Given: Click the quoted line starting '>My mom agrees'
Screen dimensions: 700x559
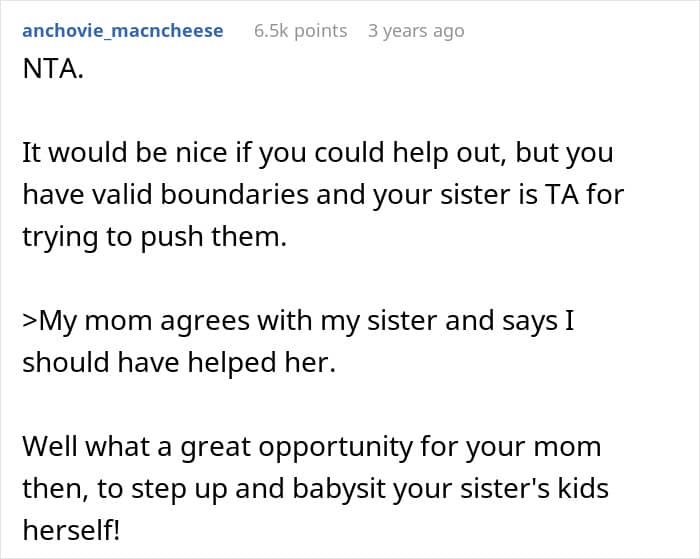Looking at the screenshot, I should 298,321.
